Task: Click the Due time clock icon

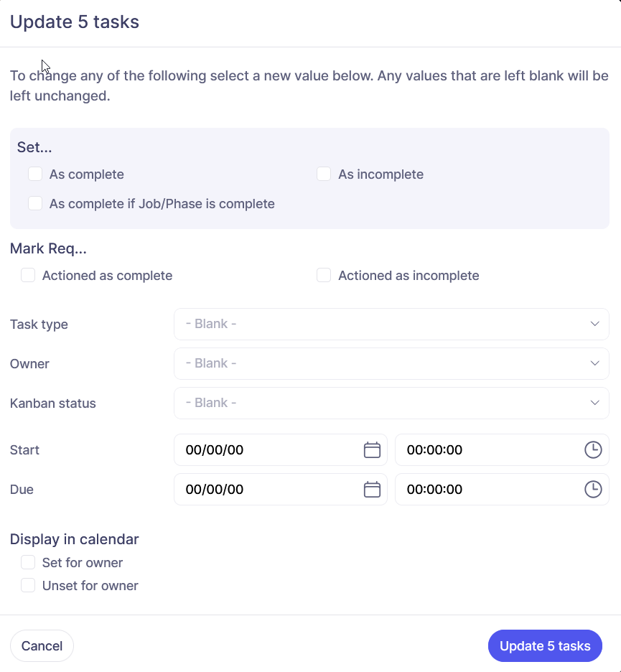Action: coord(593,490)
